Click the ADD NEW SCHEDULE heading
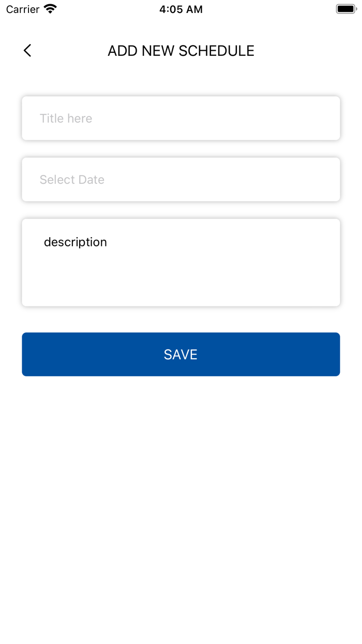Image resolution: width=362 pixels, height=644 pixels. [181, 51]
